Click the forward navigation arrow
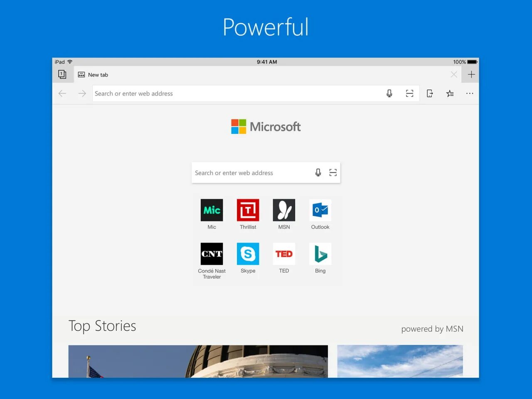This screenshot has width=532, height=399. pyautogui.click(x=82, y=93)
